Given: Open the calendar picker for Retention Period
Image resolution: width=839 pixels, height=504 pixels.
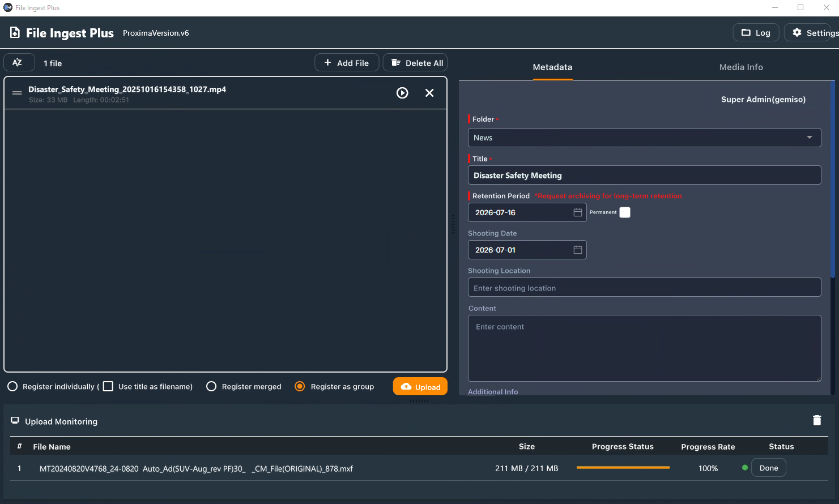Looking at the screenshot, I should coord(577,212).
